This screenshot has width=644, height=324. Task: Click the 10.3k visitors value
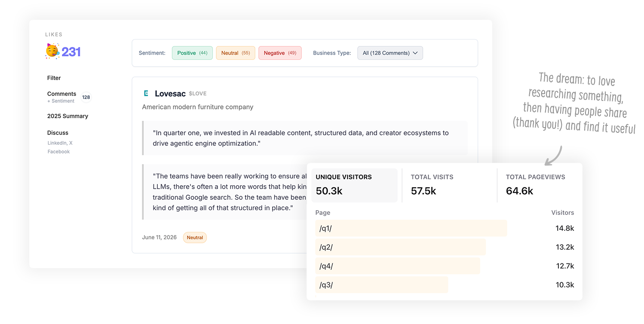coord(565,285)
